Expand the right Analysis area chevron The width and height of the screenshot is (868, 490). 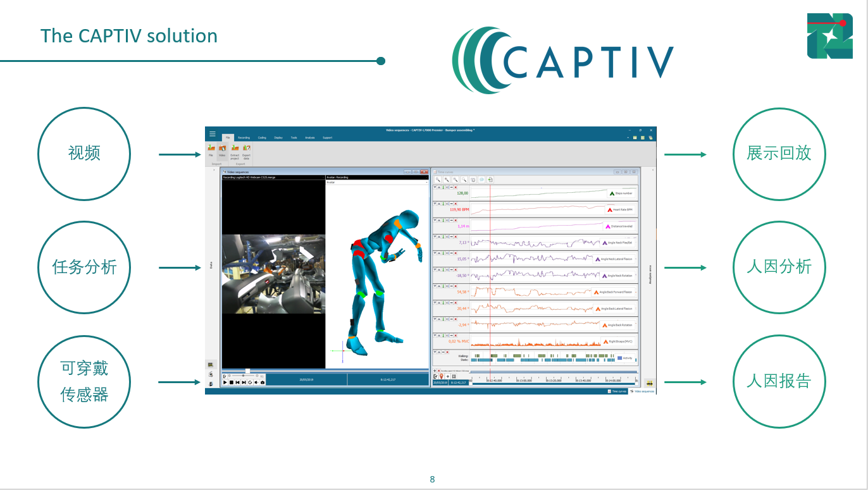pyautogui.click(x=653, y=170)
